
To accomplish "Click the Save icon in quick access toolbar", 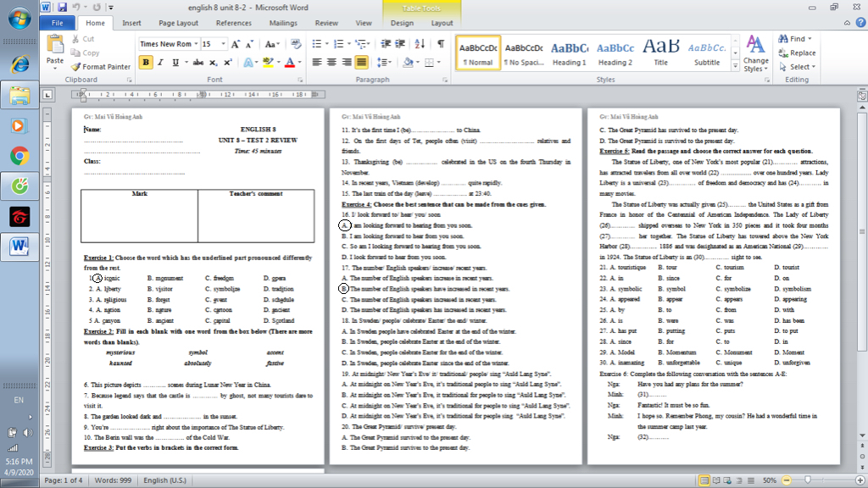I will pyautogui.click(x=62, y=7).
